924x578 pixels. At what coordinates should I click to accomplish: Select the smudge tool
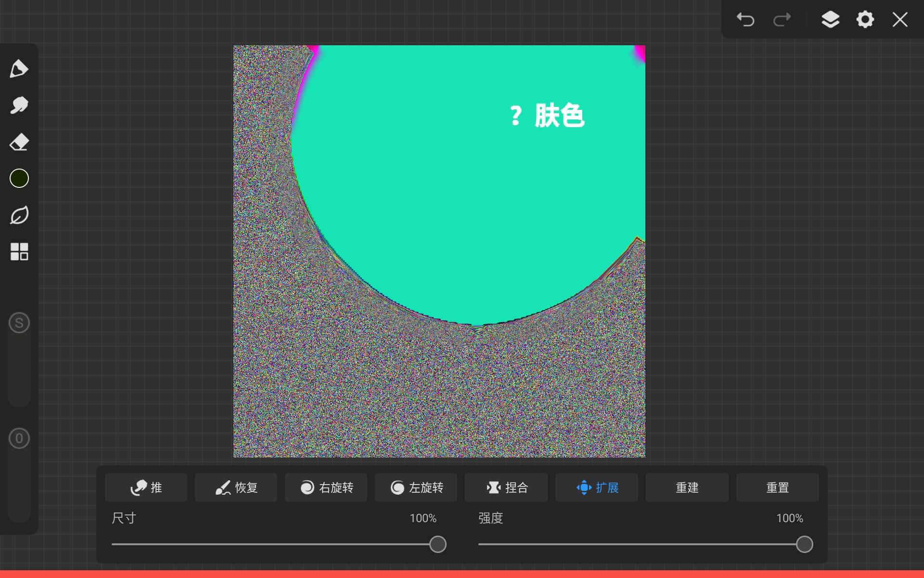pos(19,105)
